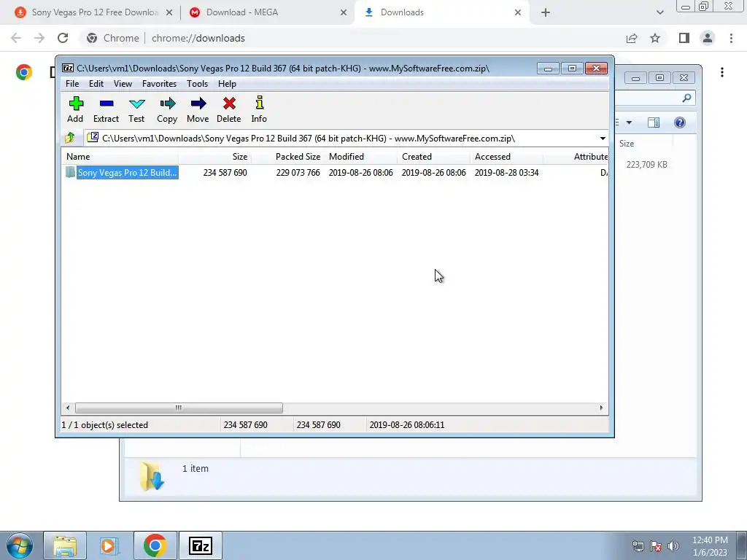Image resolution: width=747 pixels, height=560 pixels.
Task: Open the Windows Start button
Action: 19,545
